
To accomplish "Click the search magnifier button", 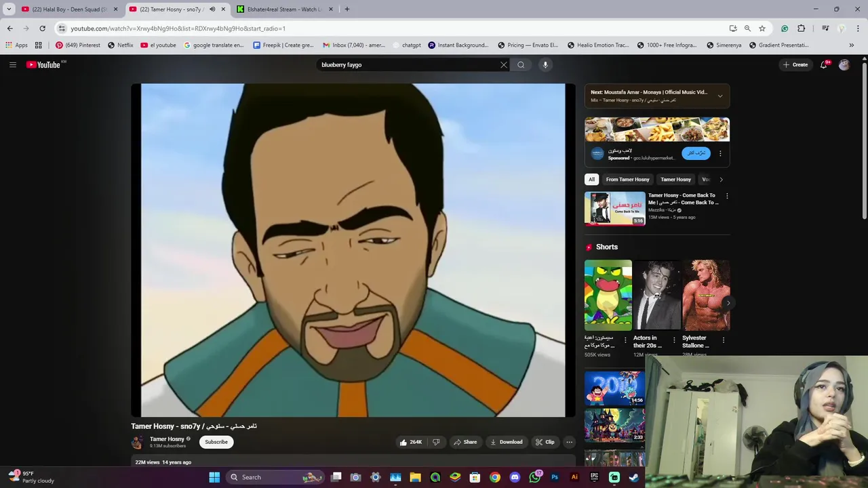I will 521,65.
